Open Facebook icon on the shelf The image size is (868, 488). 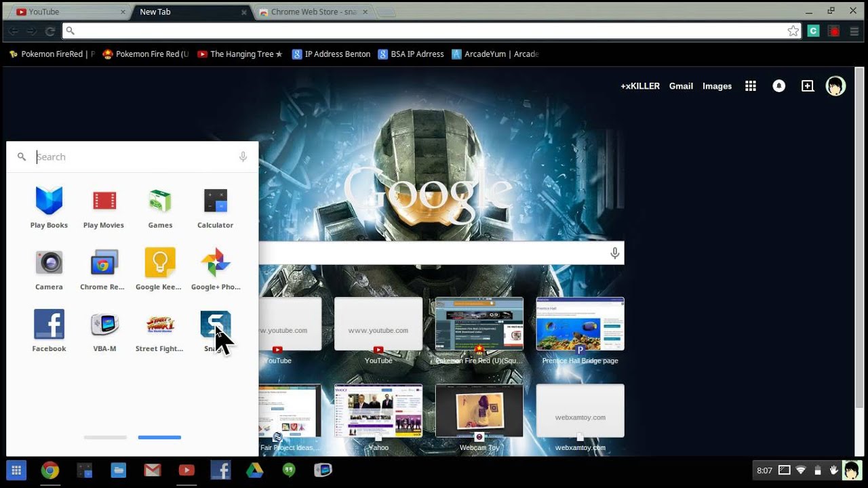[220, 470]
